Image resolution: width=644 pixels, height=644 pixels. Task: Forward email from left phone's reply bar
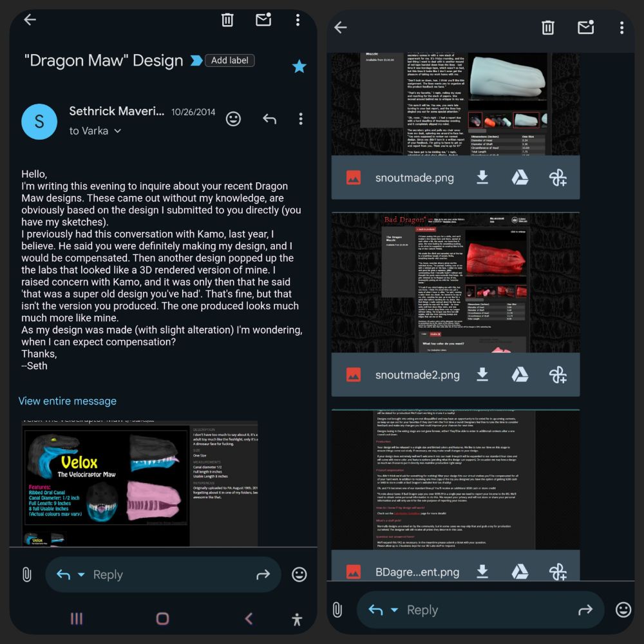coord(263,574)
